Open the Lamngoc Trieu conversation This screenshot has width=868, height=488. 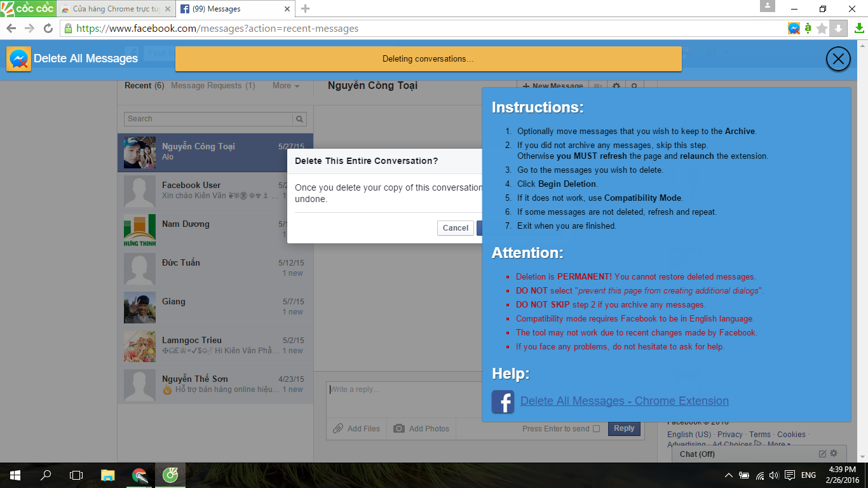pos(215,346)
